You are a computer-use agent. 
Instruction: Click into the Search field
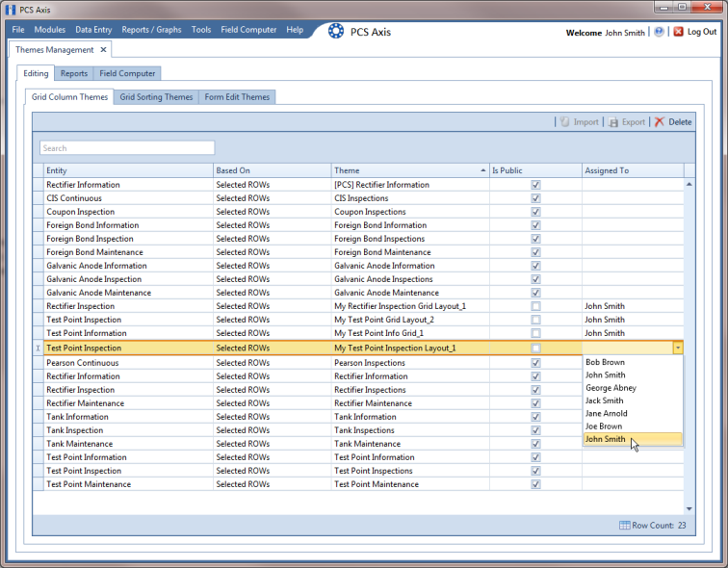pos(127,148)
